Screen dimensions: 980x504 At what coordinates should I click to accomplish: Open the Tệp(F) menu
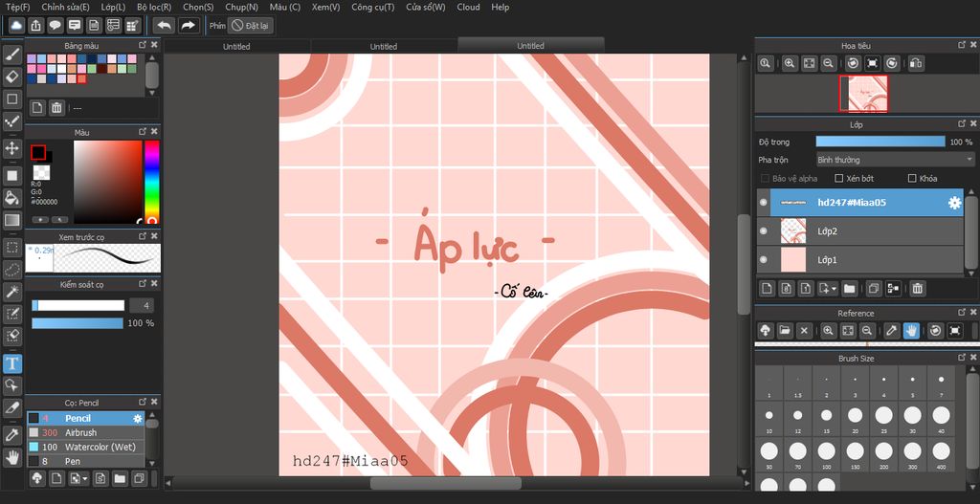[17, 7]
